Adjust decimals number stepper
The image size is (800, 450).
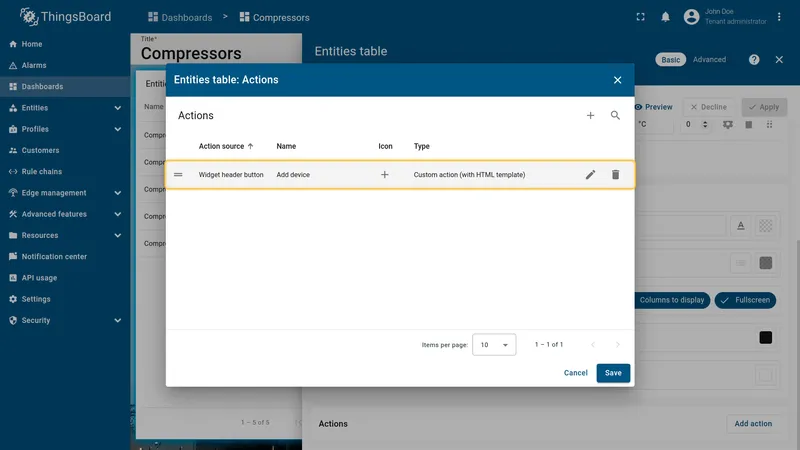pyautogui.click(x=705, y=124)
